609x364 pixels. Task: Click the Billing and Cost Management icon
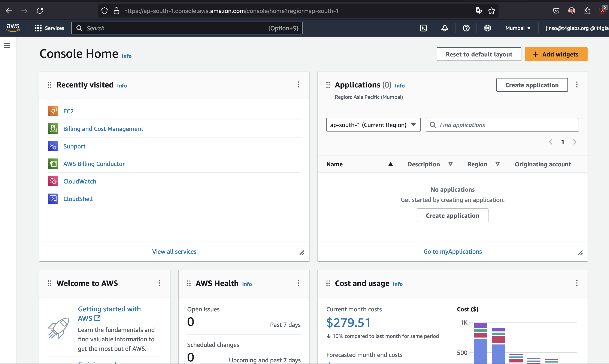(x=53, y=128)
